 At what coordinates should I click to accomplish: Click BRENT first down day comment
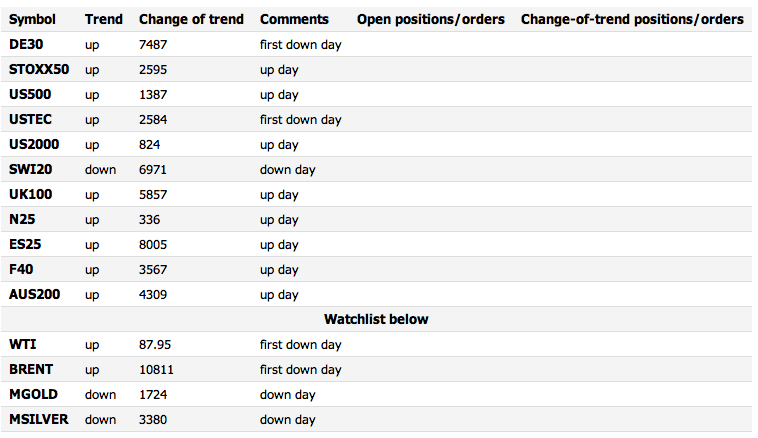pyautogui.click(x=300, y=370)
